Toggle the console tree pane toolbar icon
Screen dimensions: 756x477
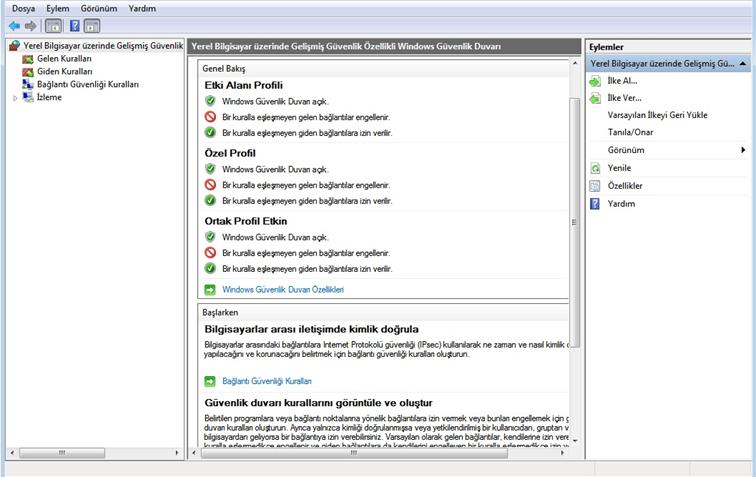tap(54, 26)
